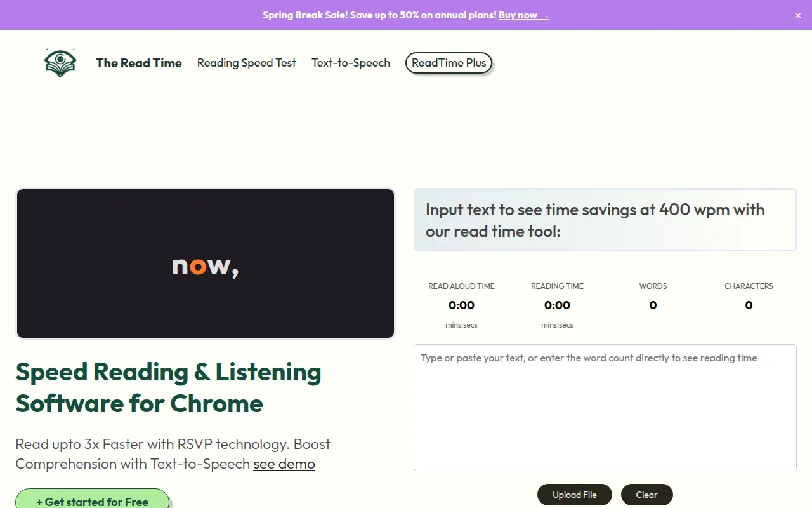Click the 'WORDS' label
The image size is (812, 508).
point(653,286)
